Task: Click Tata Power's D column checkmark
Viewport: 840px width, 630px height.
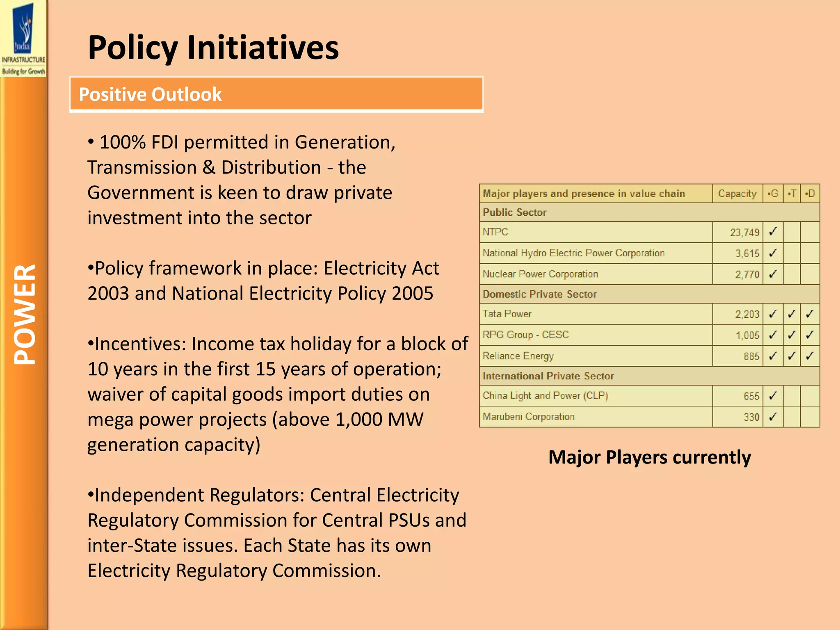Action: coord(810,314)
